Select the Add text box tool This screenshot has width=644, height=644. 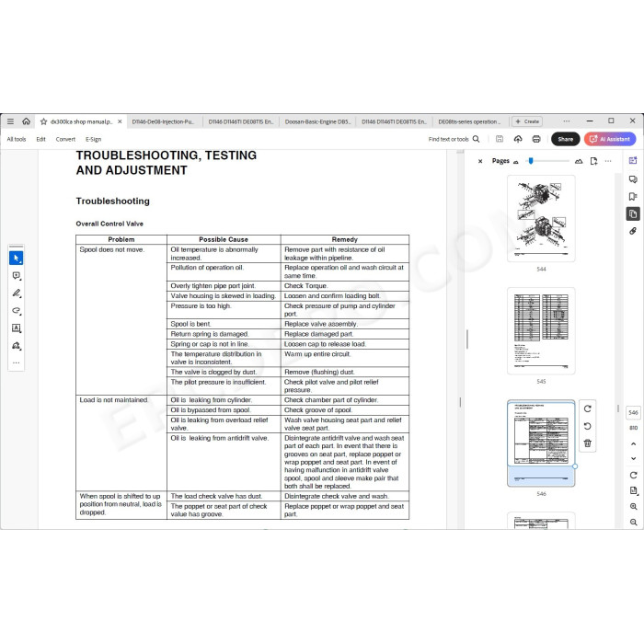pyautogui.click(x=16, y=328)
